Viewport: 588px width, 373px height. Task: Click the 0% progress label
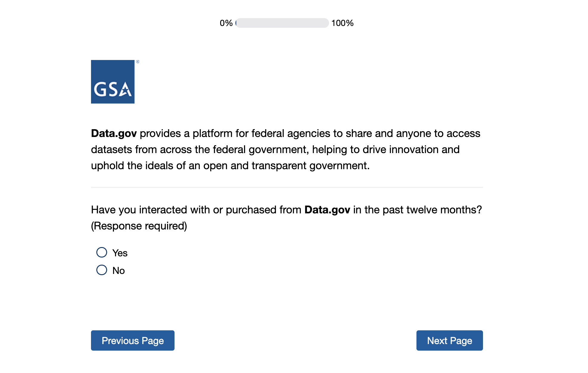pos(226,23)
